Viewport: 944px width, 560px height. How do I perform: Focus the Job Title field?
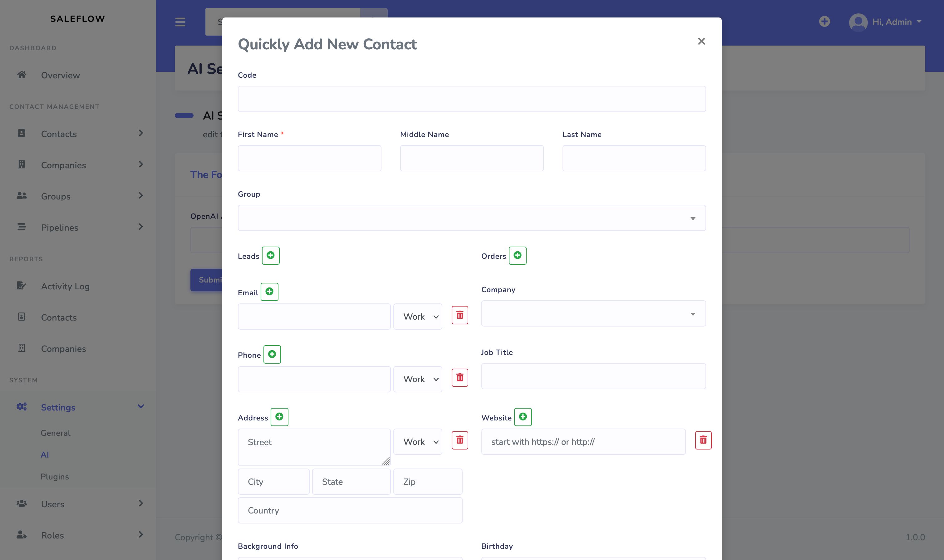point(593,376)
